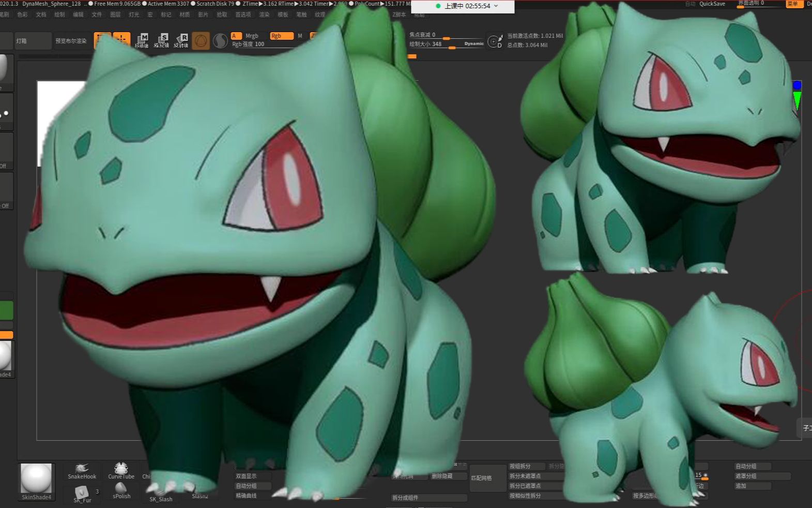Select the SK_Fur brush

(x=82, y=495)
